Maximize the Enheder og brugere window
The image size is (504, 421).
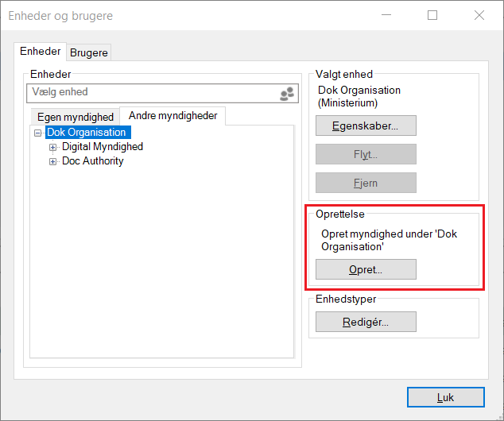click(x=432, y=15)
